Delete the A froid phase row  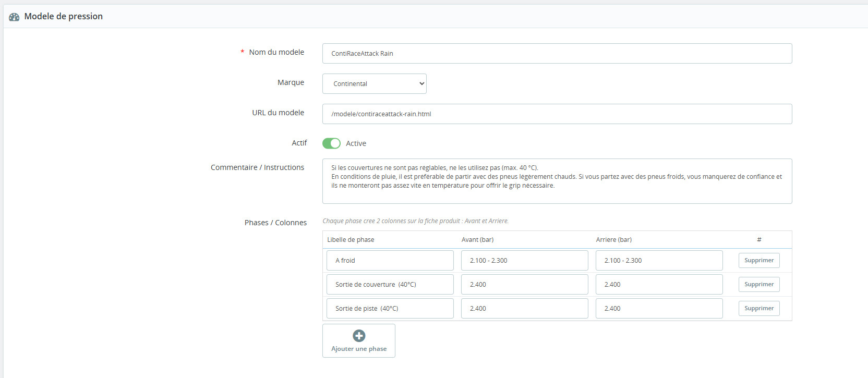758,261
